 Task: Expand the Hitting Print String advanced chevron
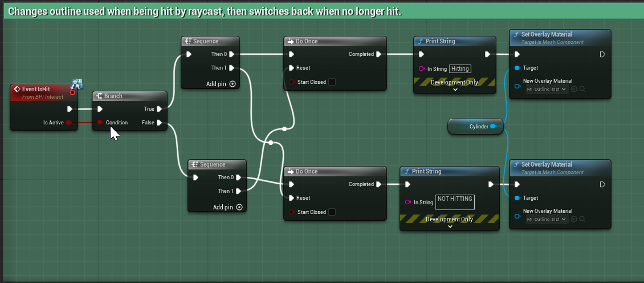455,89
